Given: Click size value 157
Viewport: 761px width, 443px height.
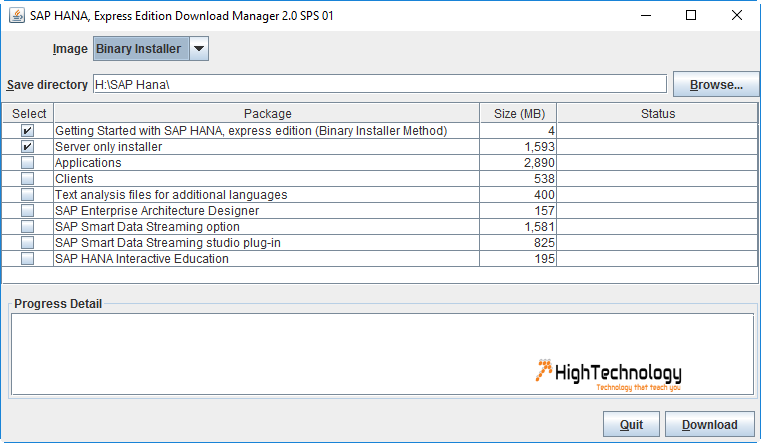Looking at the screenshot, I should 545,211.
